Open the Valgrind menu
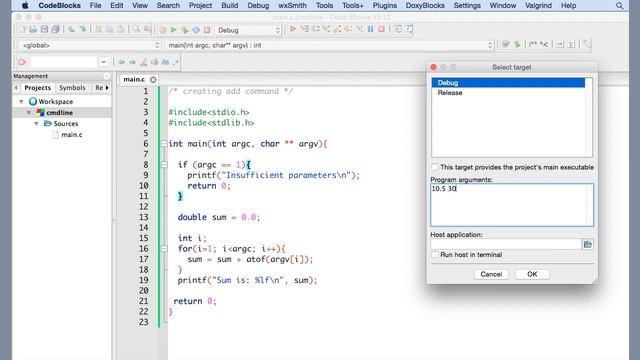This screenshot has width=640, height=360. pos(538,5)
